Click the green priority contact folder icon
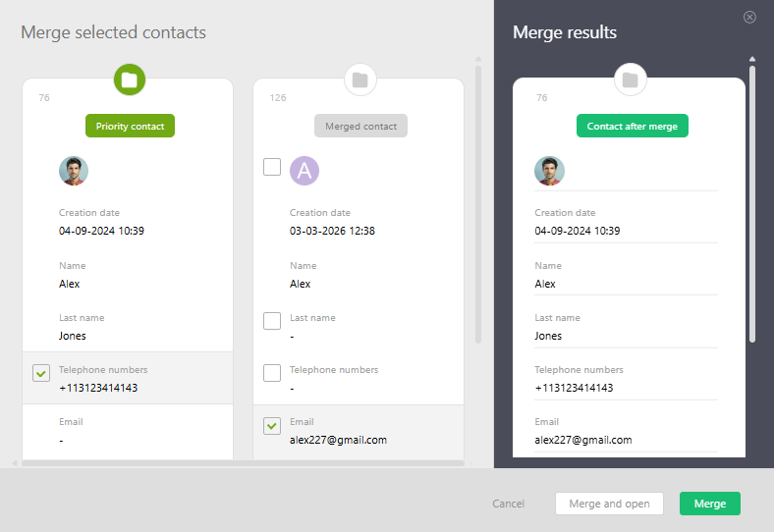The image size is (774, 532). coord(130,80)
